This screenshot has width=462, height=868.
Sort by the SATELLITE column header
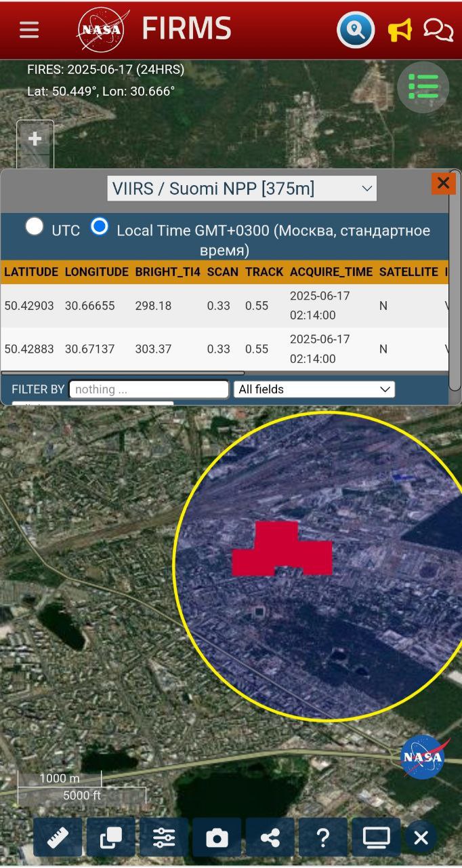pyautogui.click(x=408, y=272)
